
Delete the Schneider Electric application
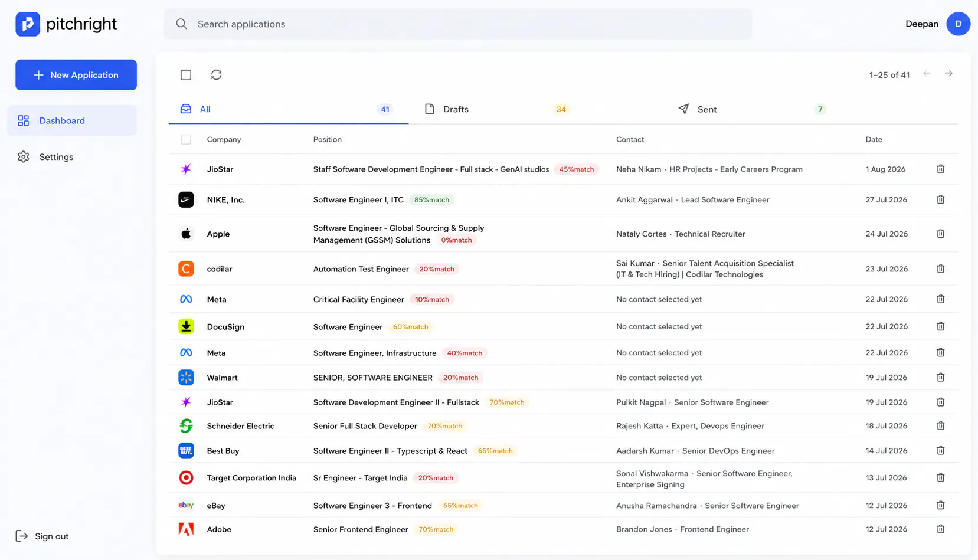(x=941, y=426)
